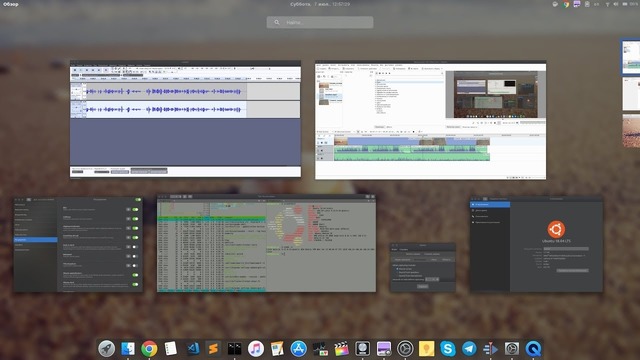Image resolution: width=640 pixels, height=360 pixels.
Task: Open Kdenlive icon in the dock
Action: click(x=490, y=349)
